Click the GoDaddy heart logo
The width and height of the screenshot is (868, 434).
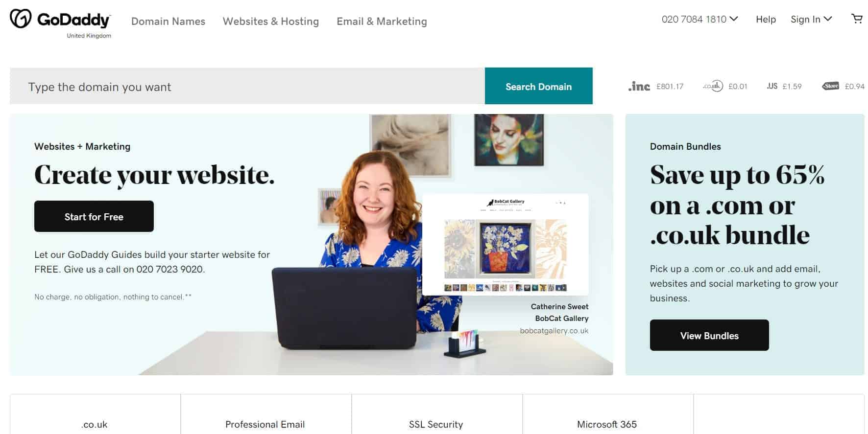21,19
